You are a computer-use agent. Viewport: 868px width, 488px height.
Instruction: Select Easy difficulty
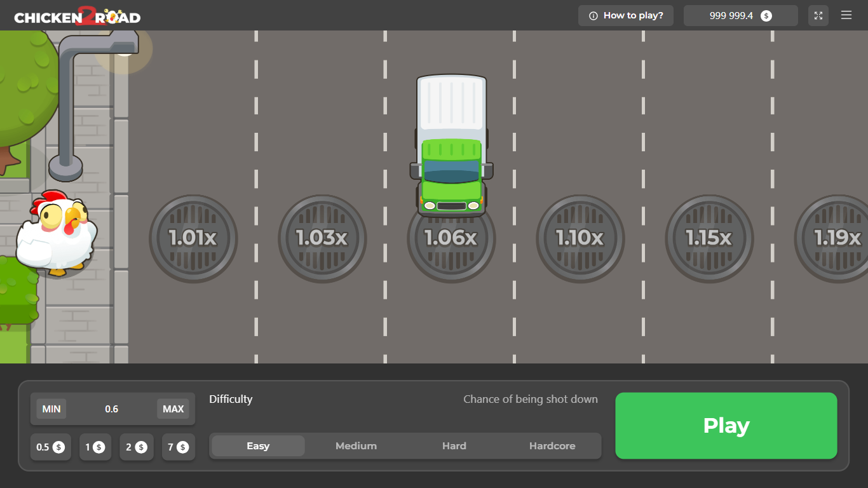point(258,446)
